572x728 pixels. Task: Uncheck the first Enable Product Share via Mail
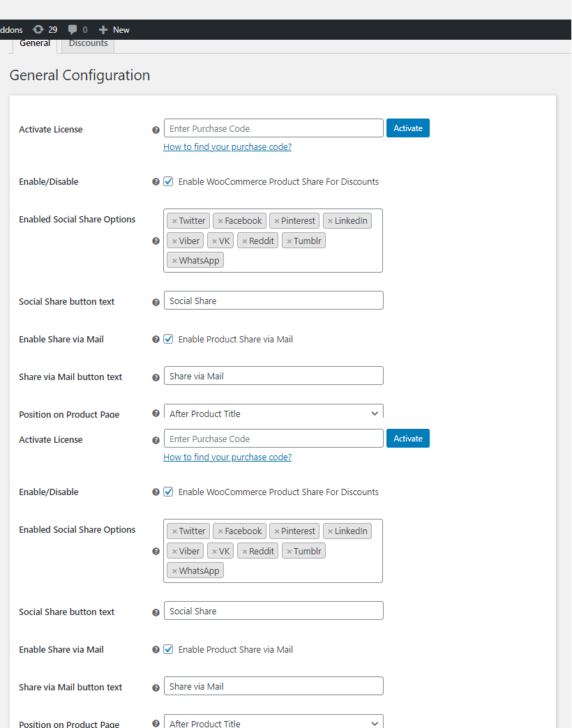pos(168,339)
